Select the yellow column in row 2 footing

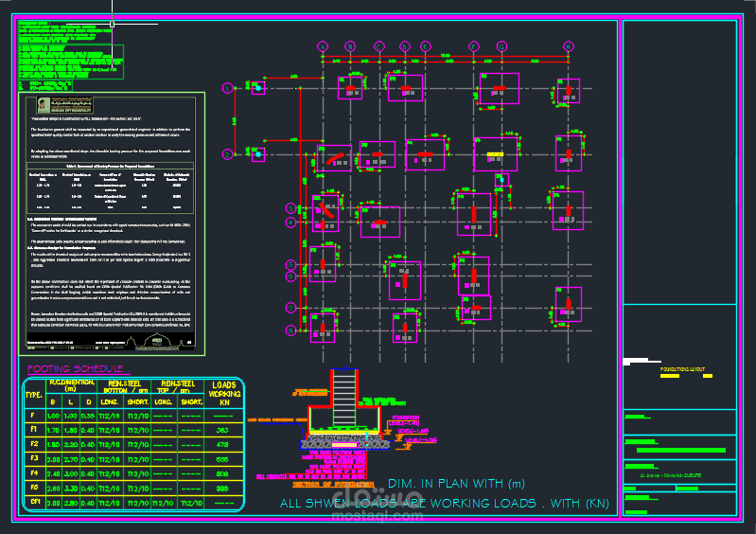[495, 154]
